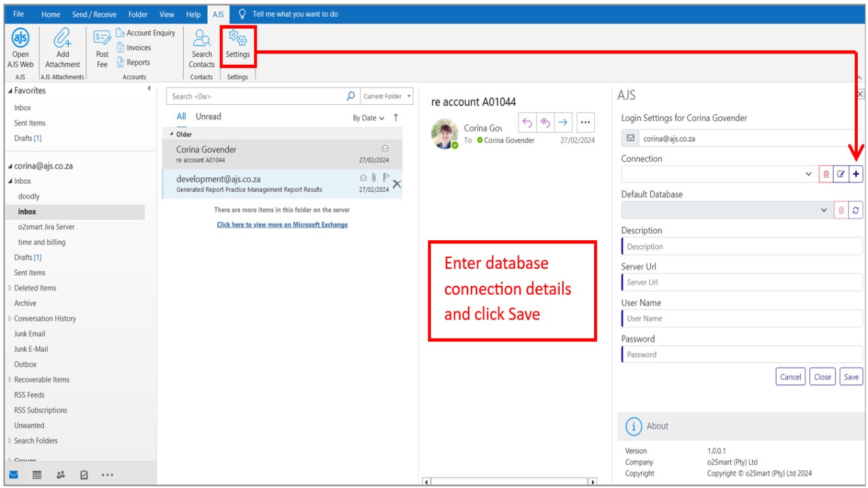Click the Reply All icon
Viewport: 868px width, 488px height.
pos(545,123)
